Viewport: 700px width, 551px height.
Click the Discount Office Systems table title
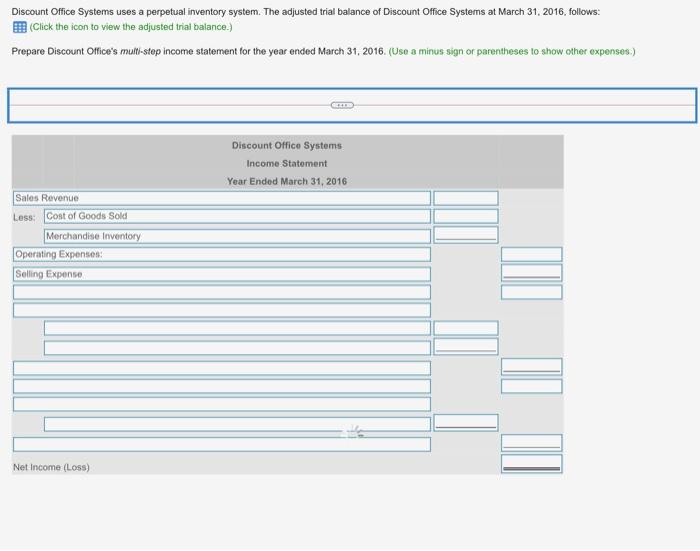click(x=287, y=146)
